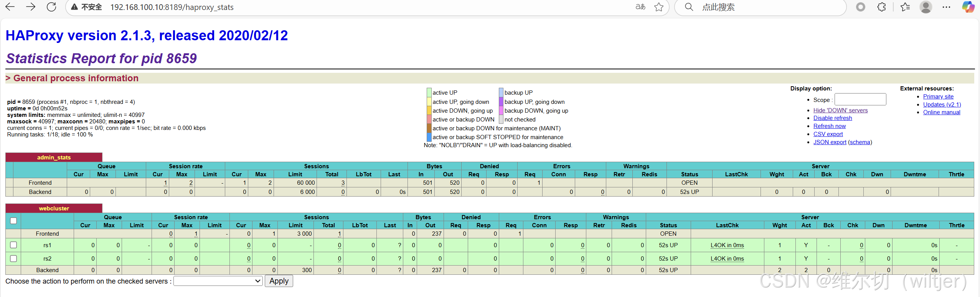Image resolution: width=980 pixels, height=297 pixels.
Task: Click Statistics Report for pid 8659 heading
Action: [101, 58]
